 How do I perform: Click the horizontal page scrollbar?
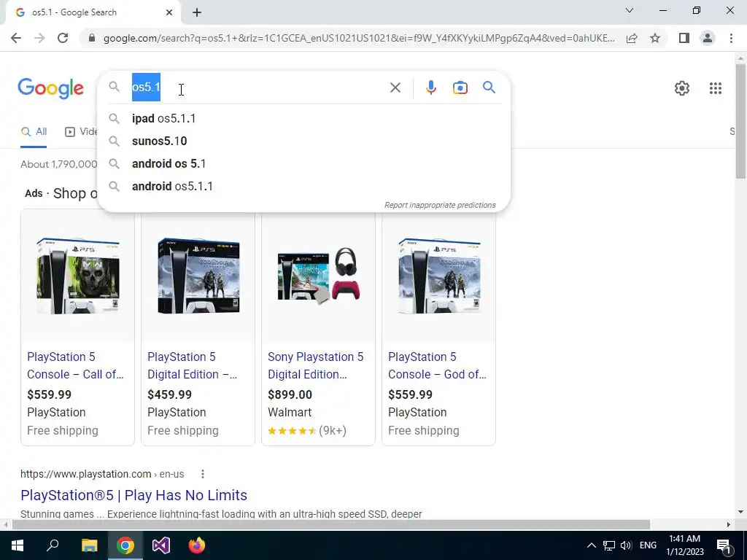click(330, 524)
